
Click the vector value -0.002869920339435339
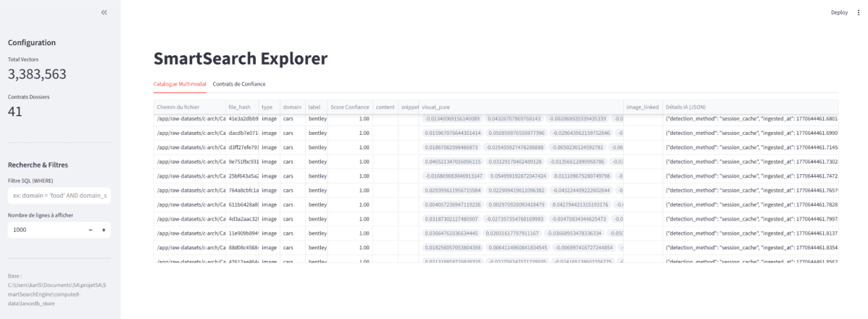pyautogui.click(x=577, y=118)
